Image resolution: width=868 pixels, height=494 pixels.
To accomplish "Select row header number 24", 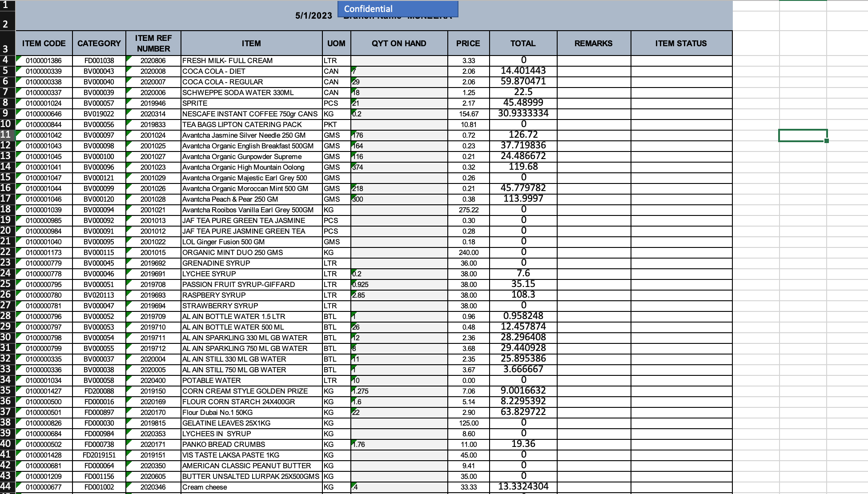I will pos(6,274).
